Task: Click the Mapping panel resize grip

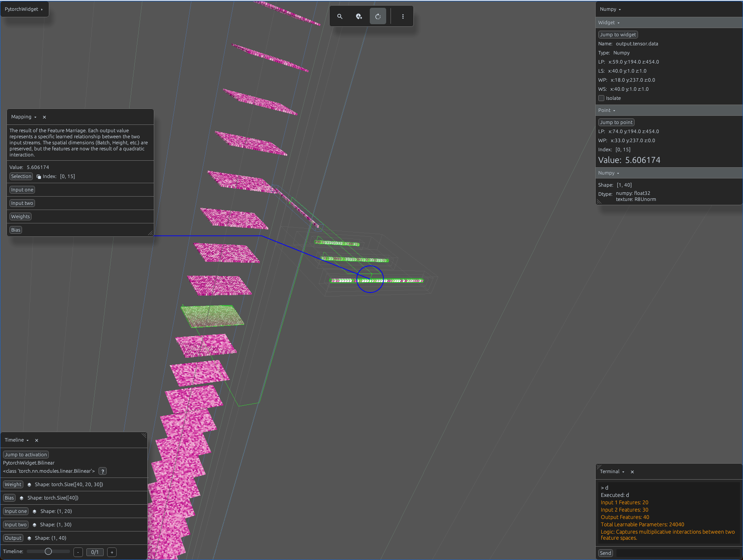Action: (150, 233)
